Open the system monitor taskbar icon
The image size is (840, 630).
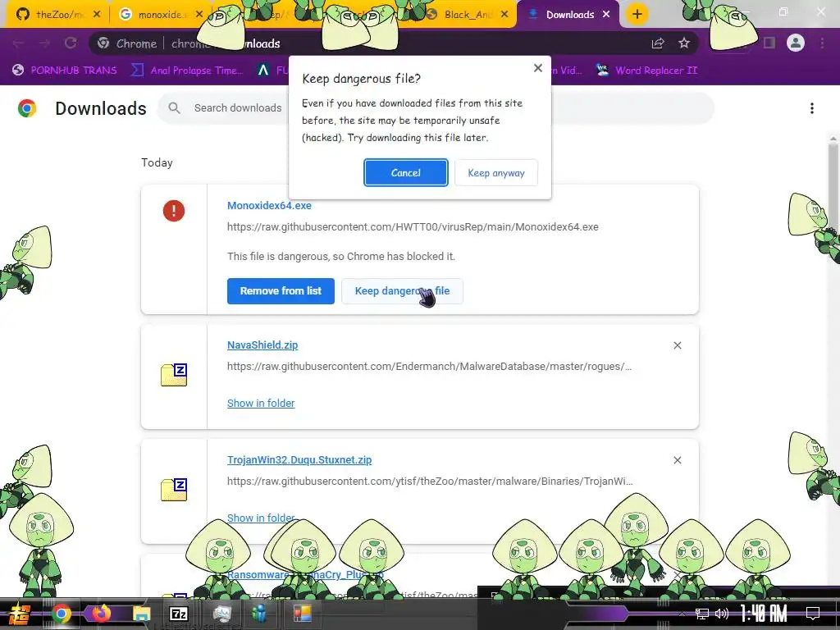click(221, 614)
